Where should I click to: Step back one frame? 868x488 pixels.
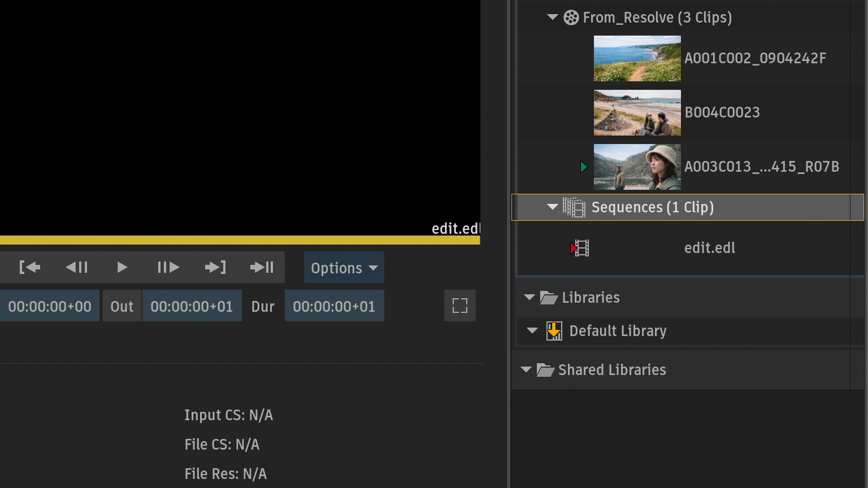click(x=77, y=267)
